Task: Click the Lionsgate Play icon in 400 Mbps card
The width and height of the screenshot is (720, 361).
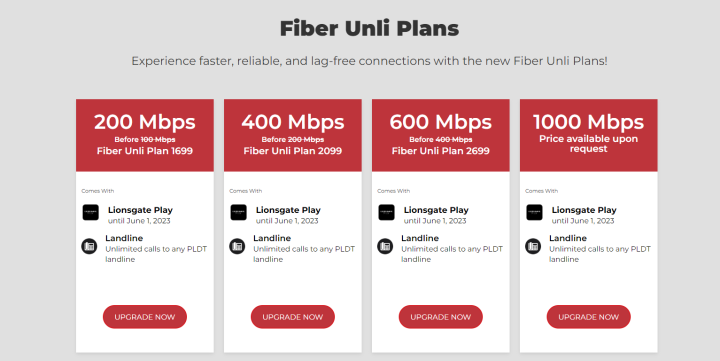Action: 238,213
